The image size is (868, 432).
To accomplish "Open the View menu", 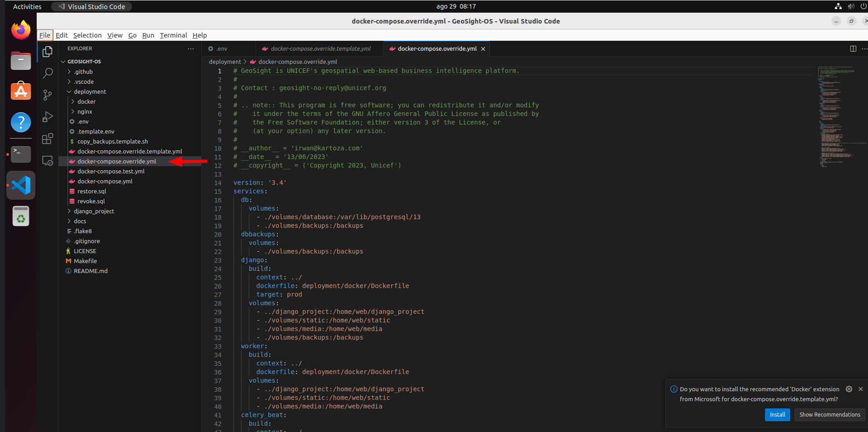I will point(115,35).
